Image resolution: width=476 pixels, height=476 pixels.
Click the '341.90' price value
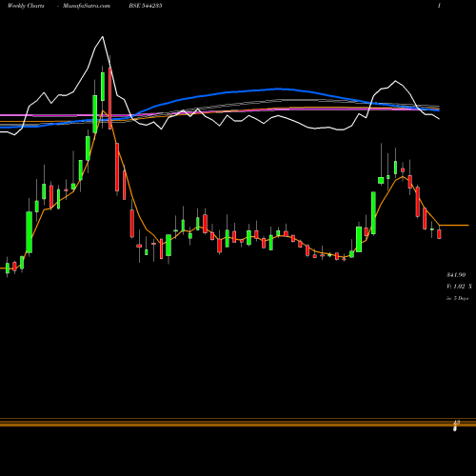pos(456,274)
